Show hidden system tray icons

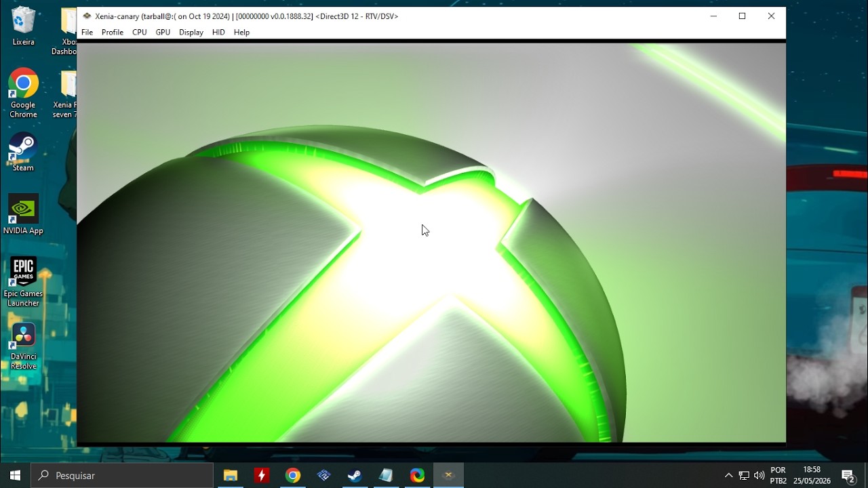tap(728, 476)
